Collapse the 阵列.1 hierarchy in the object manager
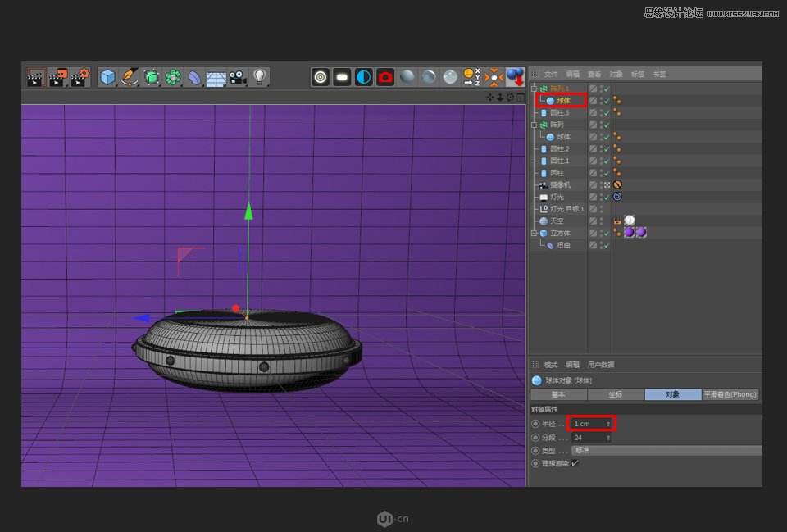The image size is (787, 532). [x=533, y=88]
